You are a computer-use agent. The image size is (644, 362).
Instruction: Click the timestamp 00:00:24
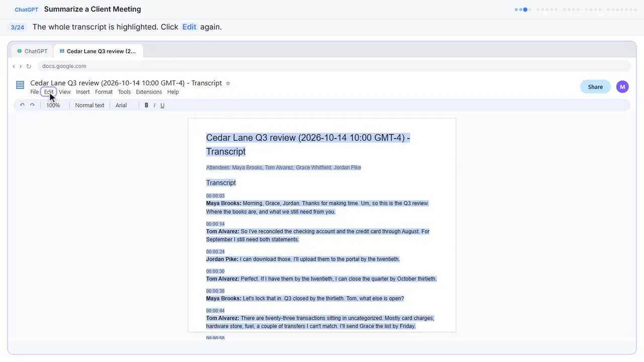(x=215, y=252)
